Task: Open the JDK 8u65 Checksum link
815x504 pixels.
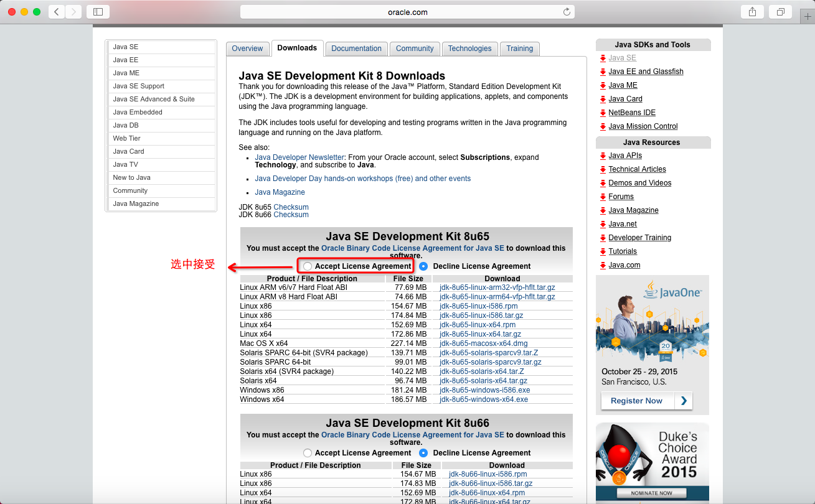Action: 291,207
